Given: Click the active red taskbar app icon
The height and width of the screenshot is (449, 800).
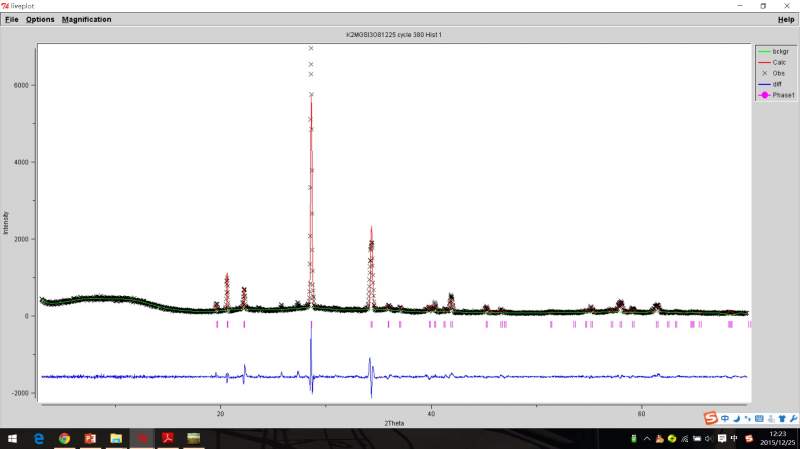Looking at the screenshot, I should (142, 438).
